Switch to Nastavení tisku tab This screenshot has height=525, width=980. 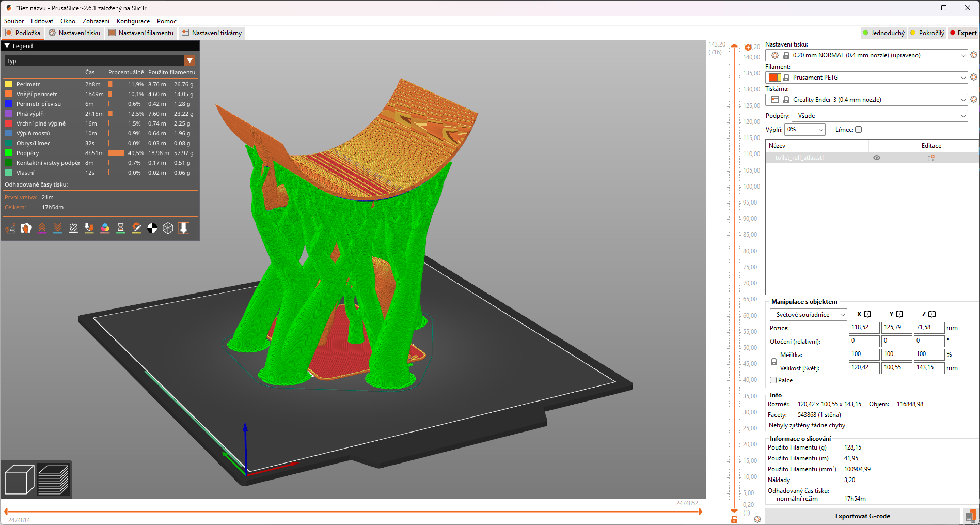[74, 33]
